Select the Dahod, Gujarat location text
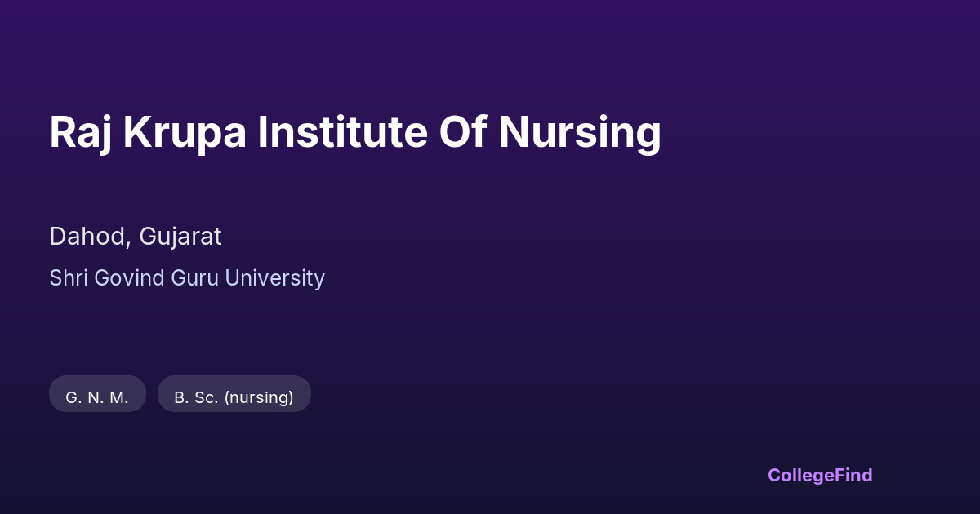This screenshot has width=980, height=514. [136, 237]
